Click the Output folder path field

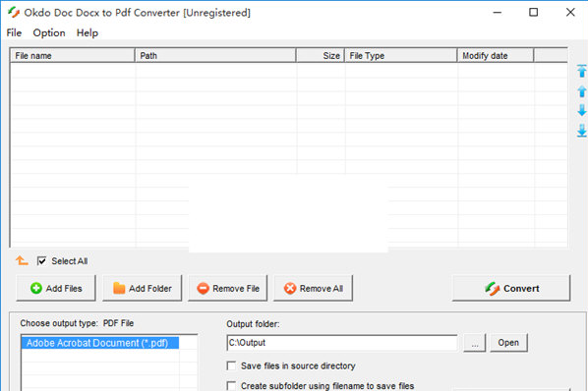pos(342,343)
